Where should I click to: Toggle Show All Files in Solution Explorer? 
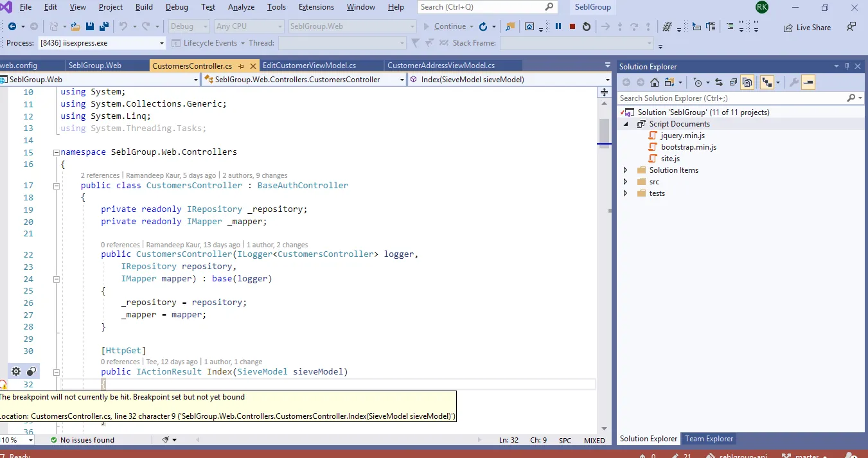point(747,82)
